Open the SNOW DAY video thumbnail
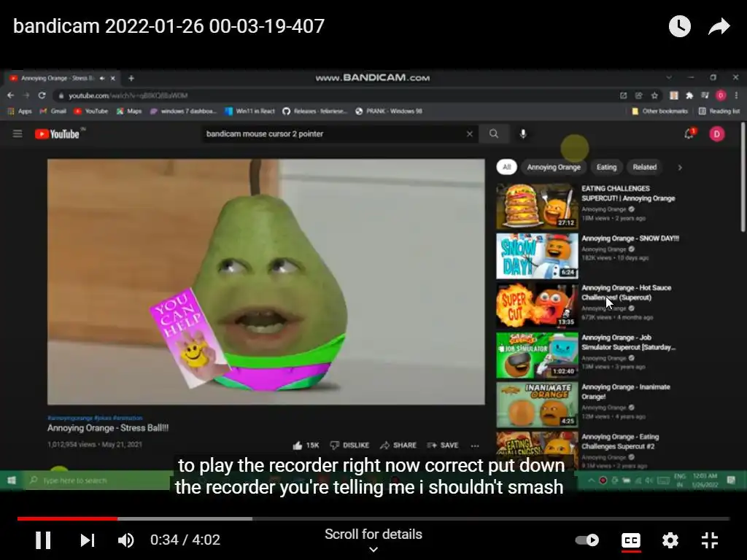Image resolution: width=747 pixels, height=560 pixels. pyautogui.click(x=537, y=256)
